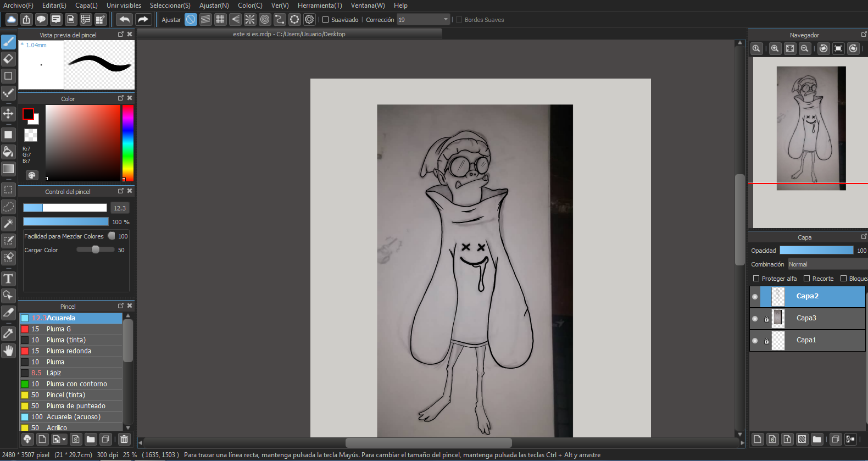Open the Herramienta(T) menu
This screenshot has height=461, width=868.
[320, 5]
